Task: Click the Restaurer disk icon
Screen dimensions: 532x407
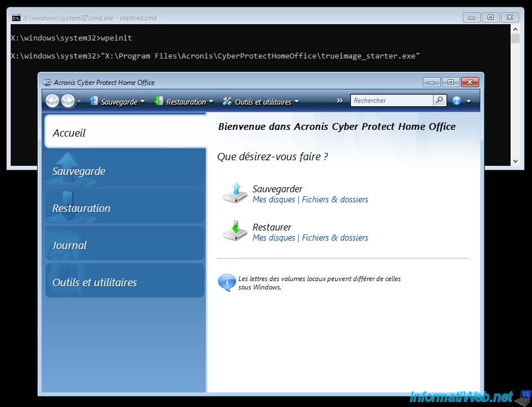Action: click(235, 231)
